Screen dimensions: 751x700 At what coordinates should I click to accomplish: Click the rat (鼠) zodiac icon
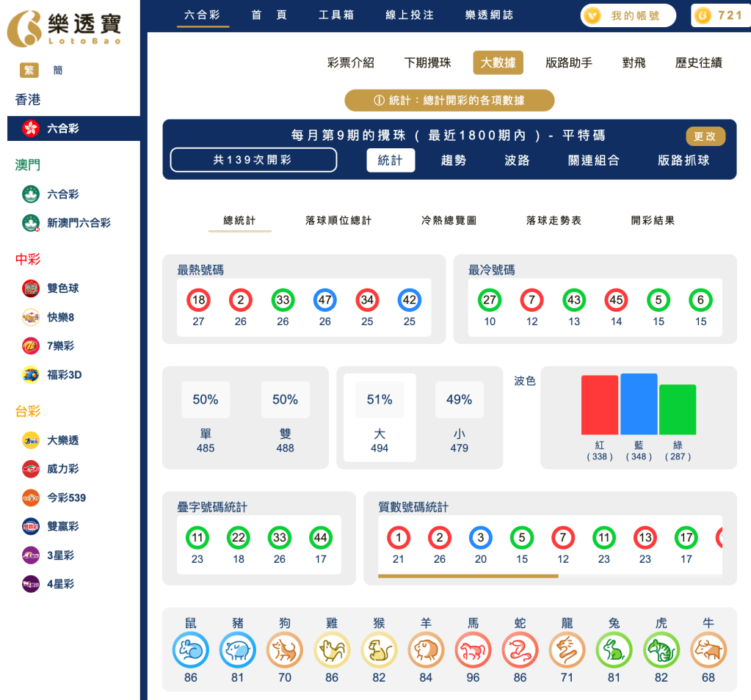[x=190, y=650]
